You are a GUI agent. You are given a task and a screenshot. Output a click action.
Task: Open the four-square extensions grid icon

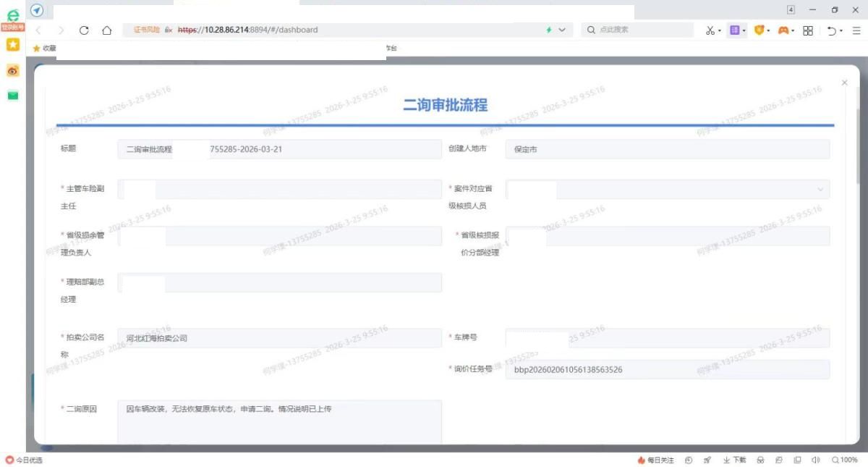808,30
